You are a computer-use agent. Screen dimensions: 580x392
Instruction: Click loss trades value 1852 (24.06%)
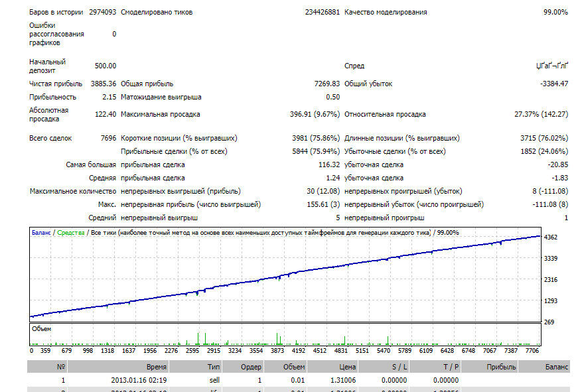click(x=544, y=152)
